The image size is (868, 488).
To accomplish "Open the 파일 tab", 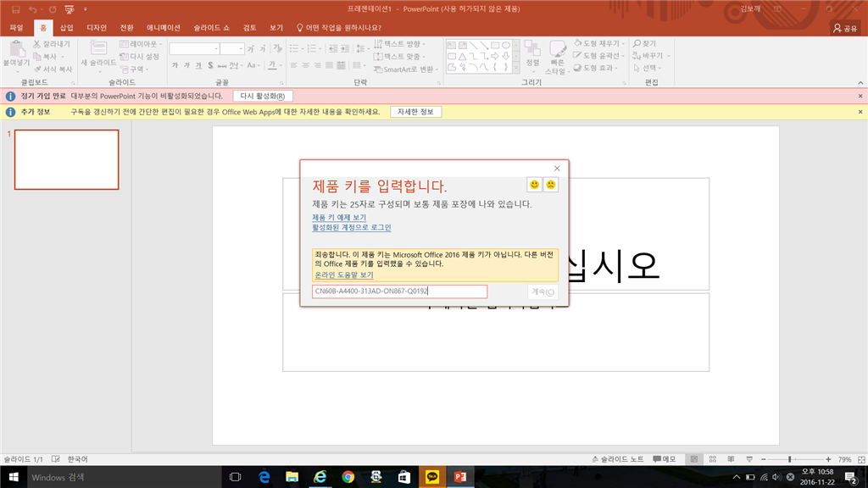I will [16, 28].
